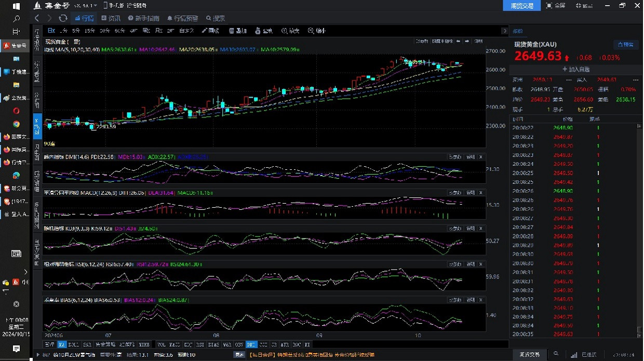The width and height of the screenshot is (644, 361).
Task: Open 参数 settings of the KDJ indicator panel
Action: click(x=454, y=229)
